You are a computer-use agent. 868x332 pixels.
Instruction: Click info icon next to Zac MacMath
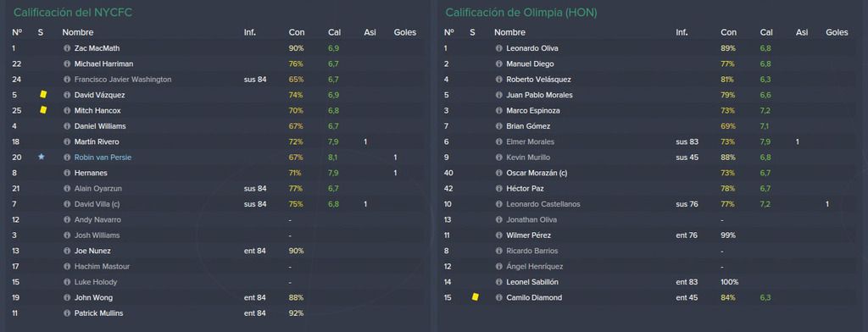[67, 48]
